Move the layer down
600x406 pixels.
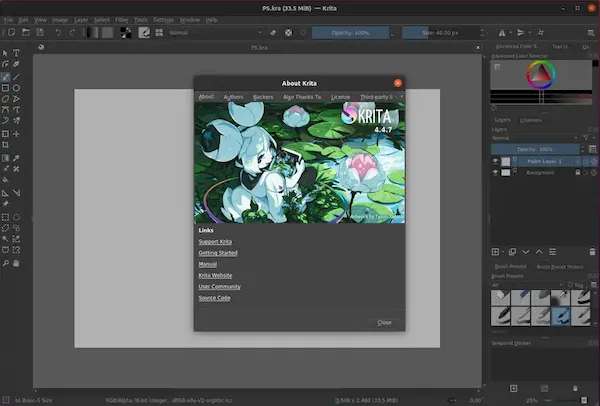click(526, 252)
